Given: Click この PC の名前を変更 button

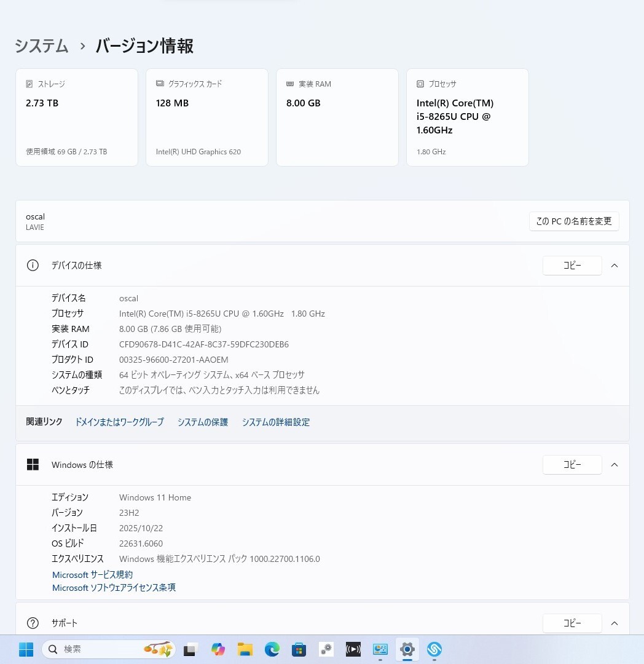Looking at the screenshot, I should point(573,221).
